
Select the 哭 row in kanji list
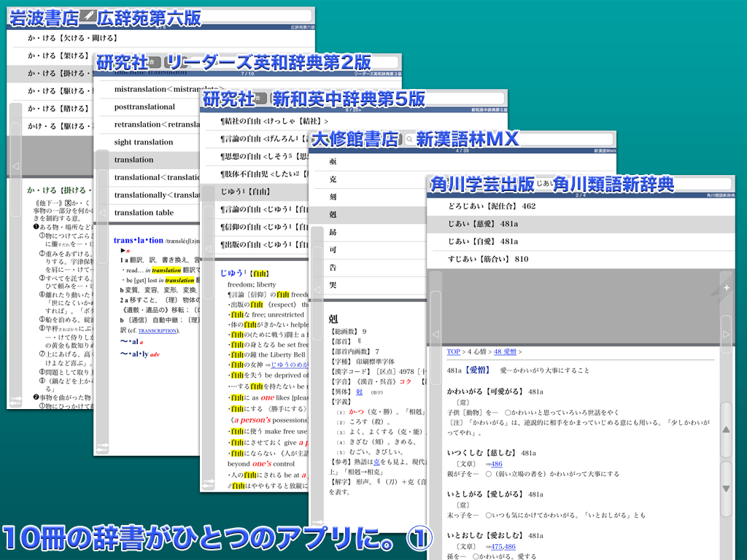pyautogui.click(x=368, y=285)
